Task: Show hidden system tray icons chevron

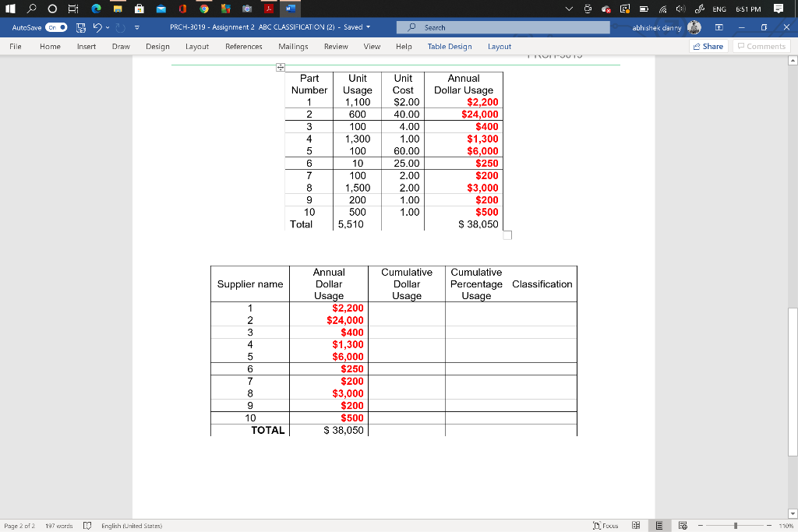Action: [x=569, y=9]
